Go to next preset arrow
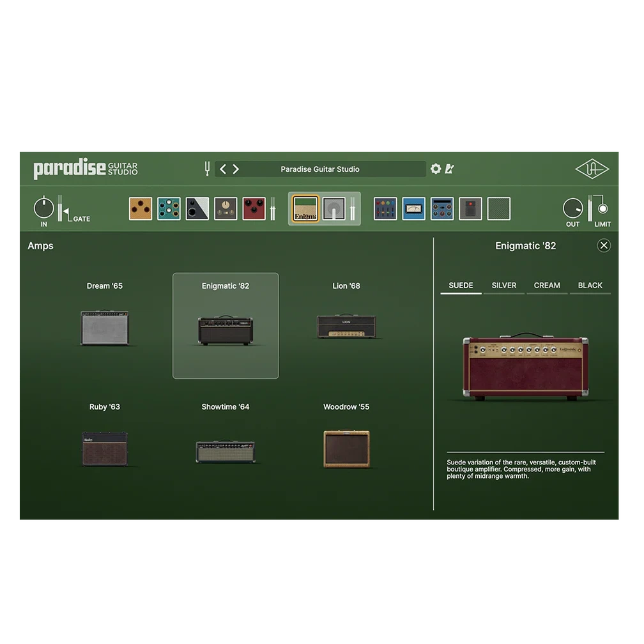644x644 pixels. point(236,169)
